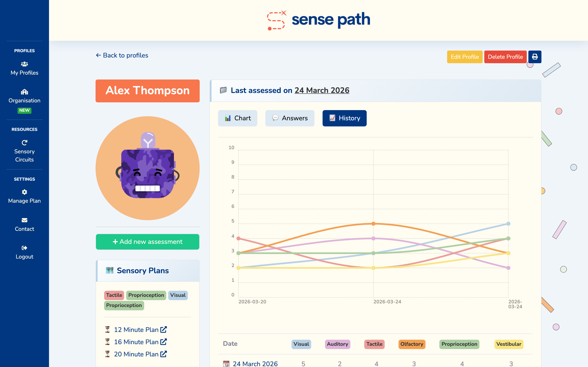The width and height of the screenshot is (588, 367).
Task: Click the Vestibular column header tag
Action: 509,344
